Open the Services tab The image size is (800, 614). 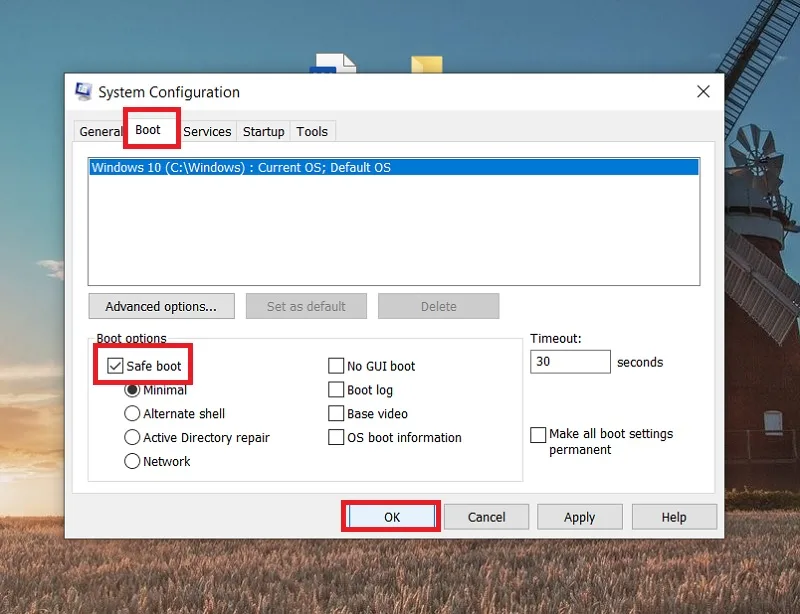click(207, 132)
